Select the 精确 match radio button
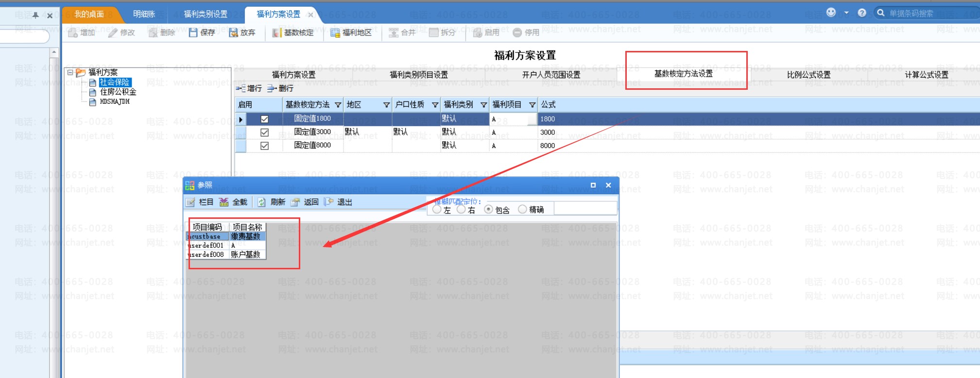The height and width of the screenshot is (378, 980). 522,209
